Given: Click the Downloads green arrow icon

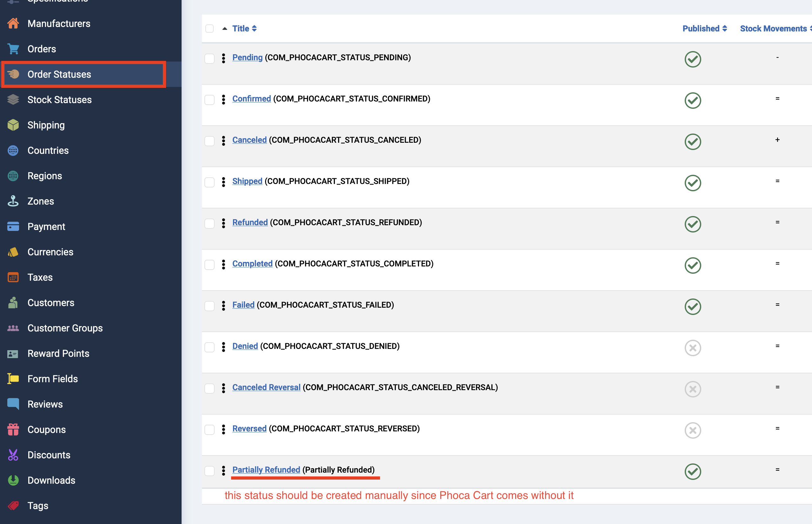Looking at the screenshot, I should 13,480.
